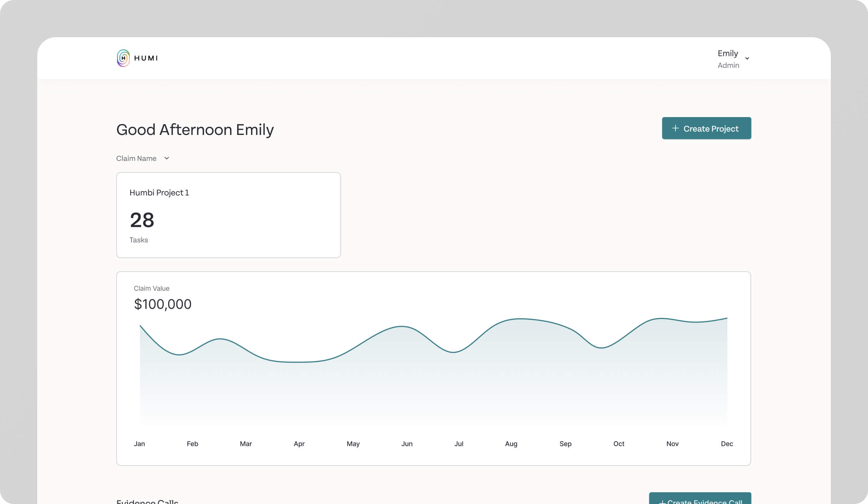
Task: Click the Emily user name
Action: (727, 53)
